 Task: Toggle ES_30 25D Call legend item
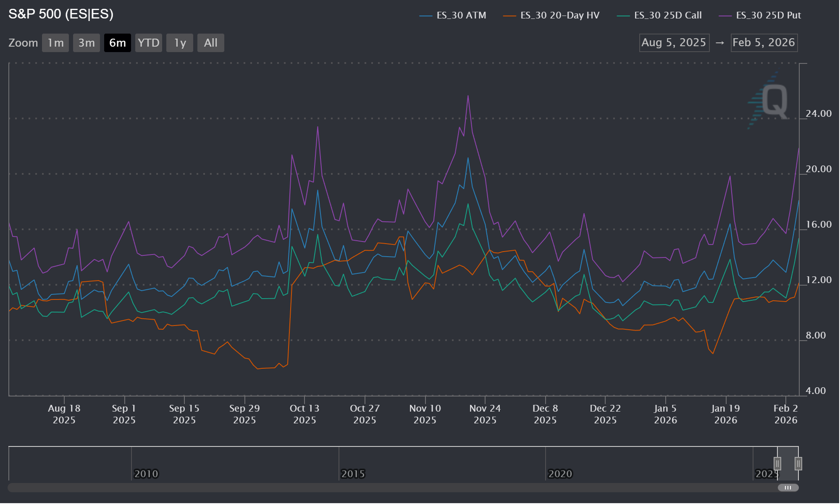click(x=667, y=16)
